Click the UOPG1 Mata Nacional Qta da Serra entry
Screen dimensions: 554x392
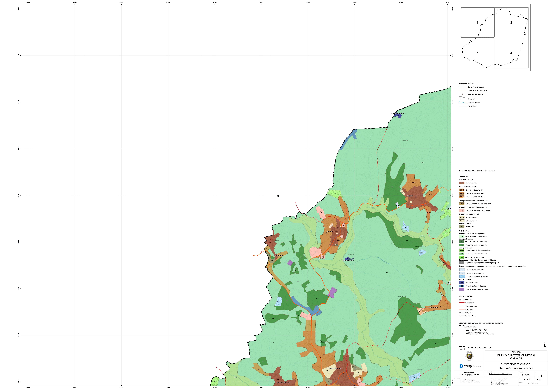point(476,329)
